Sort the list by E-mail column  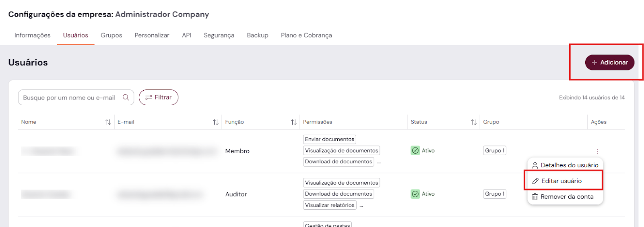216,122
